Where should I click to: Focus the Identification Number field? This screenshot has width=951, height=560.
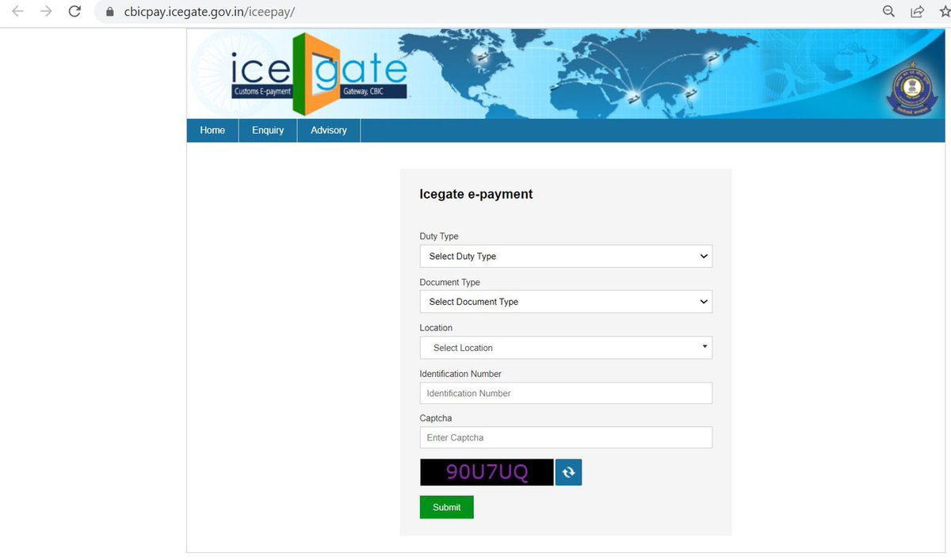coord(566,393)
